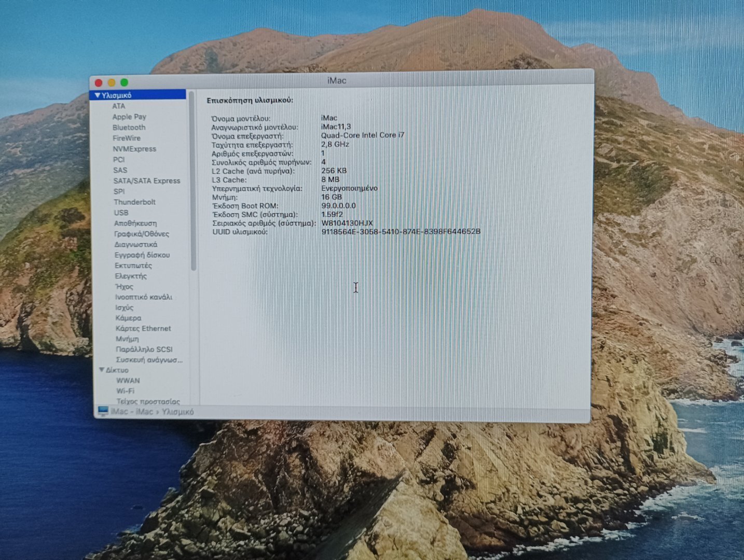Viewport: 744px width, 560px height.
Task: Click Υλισμικό in the bottom path bar
Action: [x=177, y=412]
